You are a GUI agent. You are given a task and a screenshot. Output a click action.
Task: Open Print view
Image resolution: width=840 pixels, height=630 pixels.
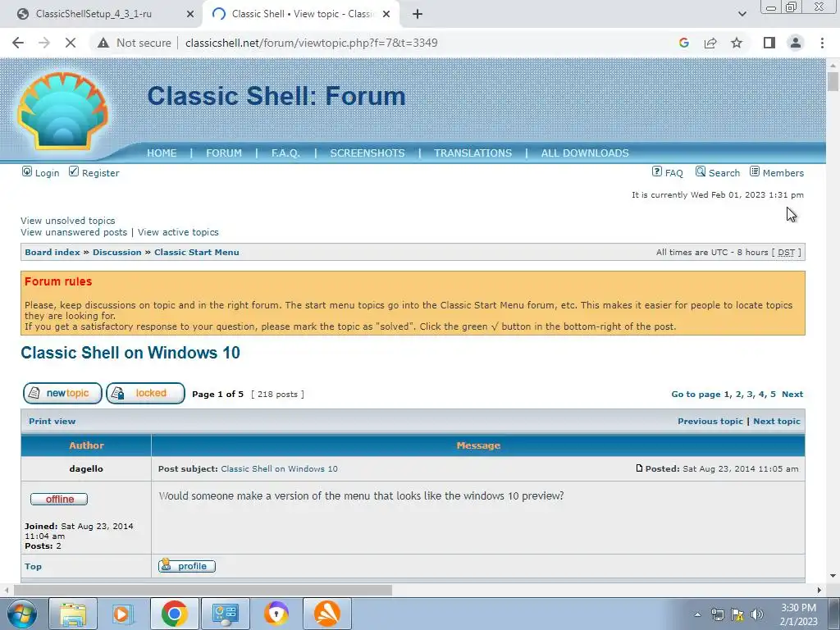pos(52,422)
